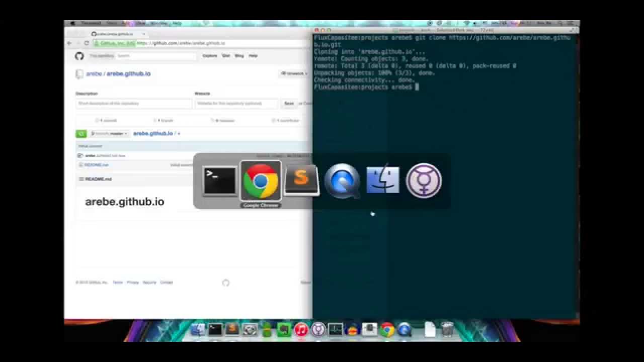Open Google Chrome from the Dock
The height and width of the screenshot is (362, 644).
[x=387, y=330]
